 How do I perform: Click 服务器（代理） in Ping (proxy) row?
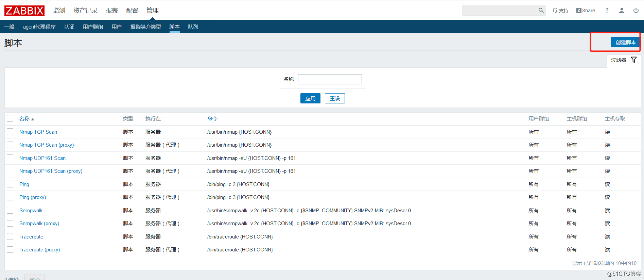162,197
